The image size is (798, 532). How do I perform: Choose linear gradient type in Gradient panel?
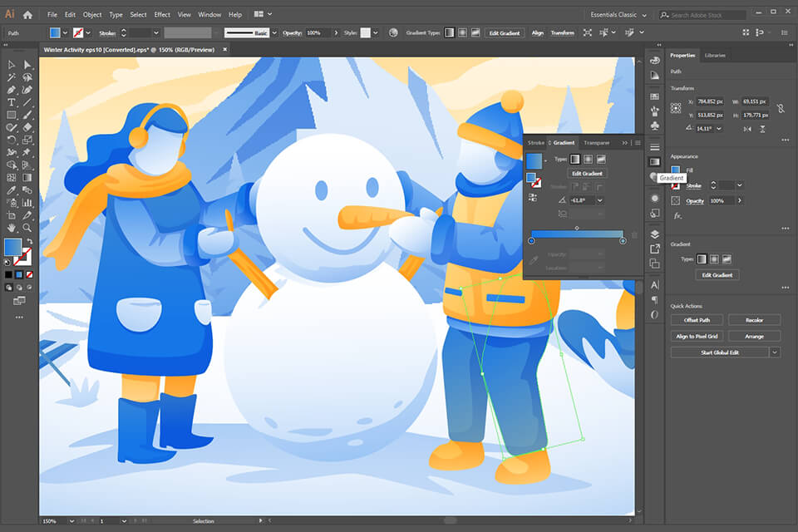point(574,159)
